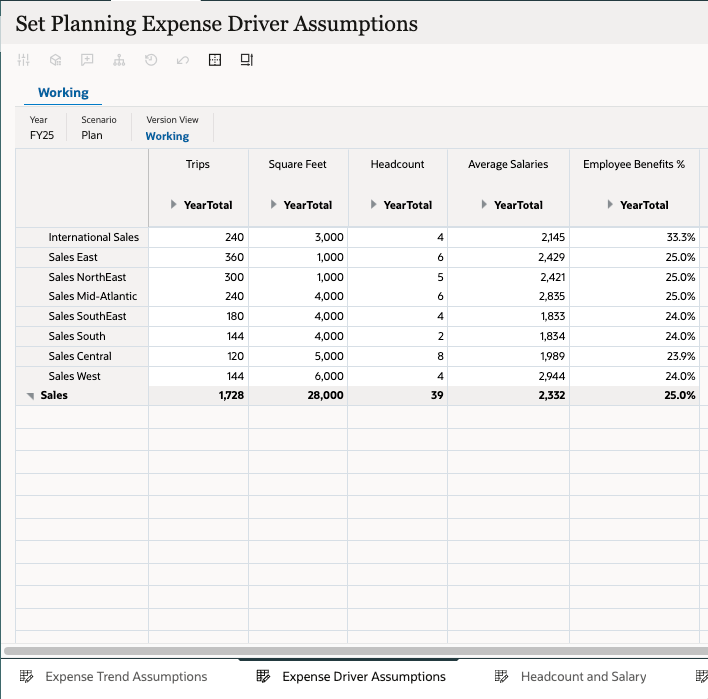
Task: Click the panel layout toolbar icon
Action: (x=247, y=60)
